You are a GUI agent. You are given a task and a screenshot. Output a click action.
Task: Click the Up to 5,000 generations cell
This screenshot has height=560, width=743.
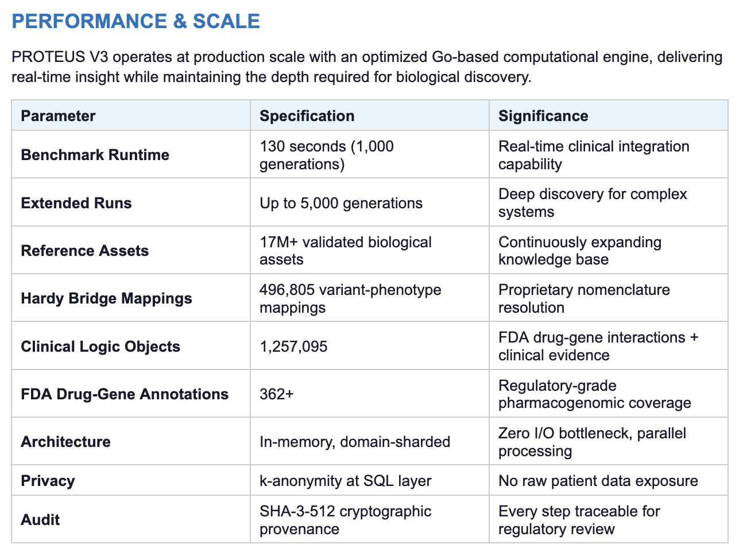[340, 203]
